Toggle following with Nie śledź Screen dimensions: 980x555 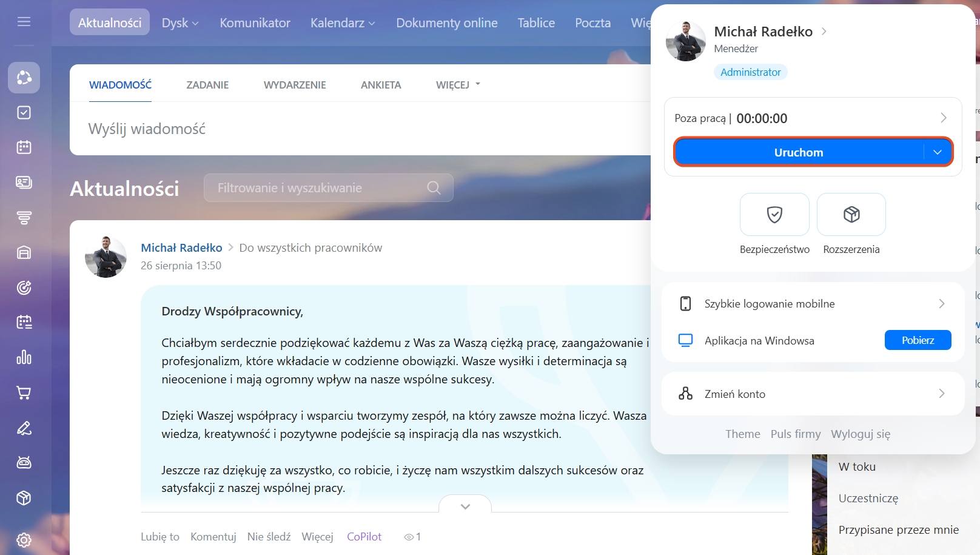pos(269,537)
